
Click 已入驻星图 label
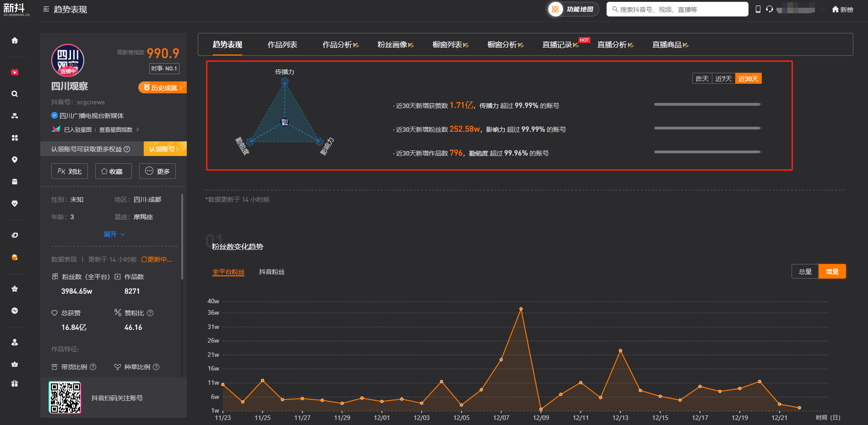click(78, 130)
